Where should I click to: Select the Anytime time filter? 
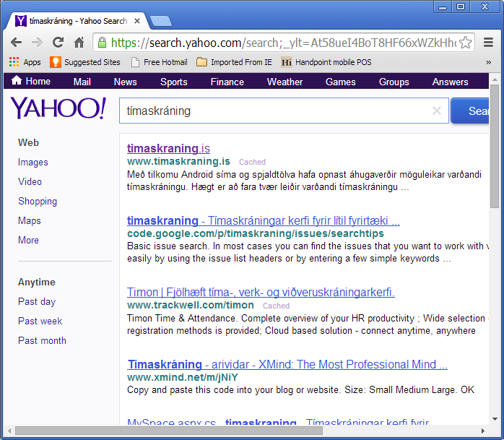pos(37,282)
